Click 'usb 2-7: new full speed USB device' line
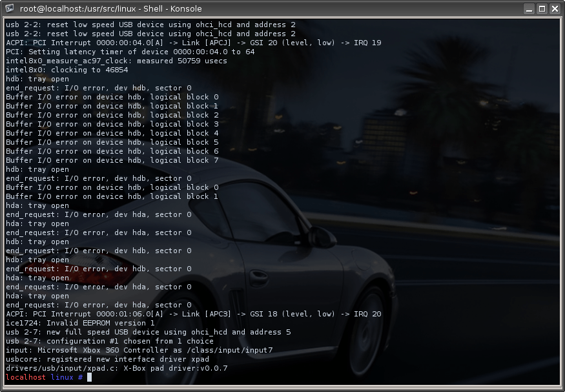565x392 pixels. click(148, 332)
